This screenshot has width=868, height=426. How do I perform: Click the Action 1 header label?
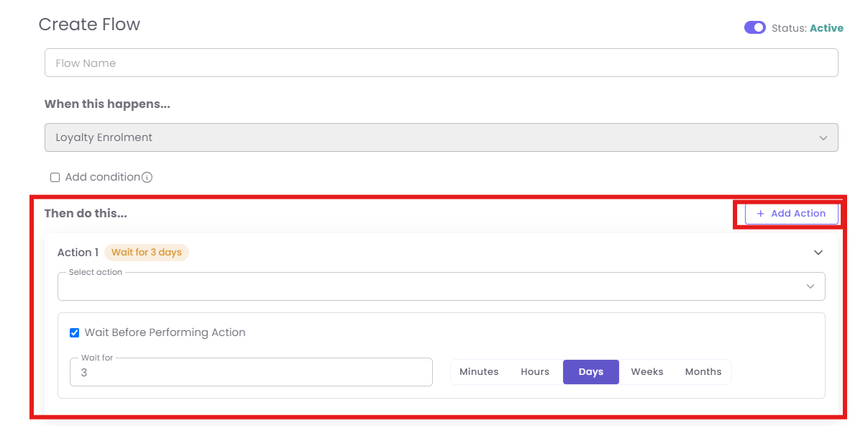[78, 253]
